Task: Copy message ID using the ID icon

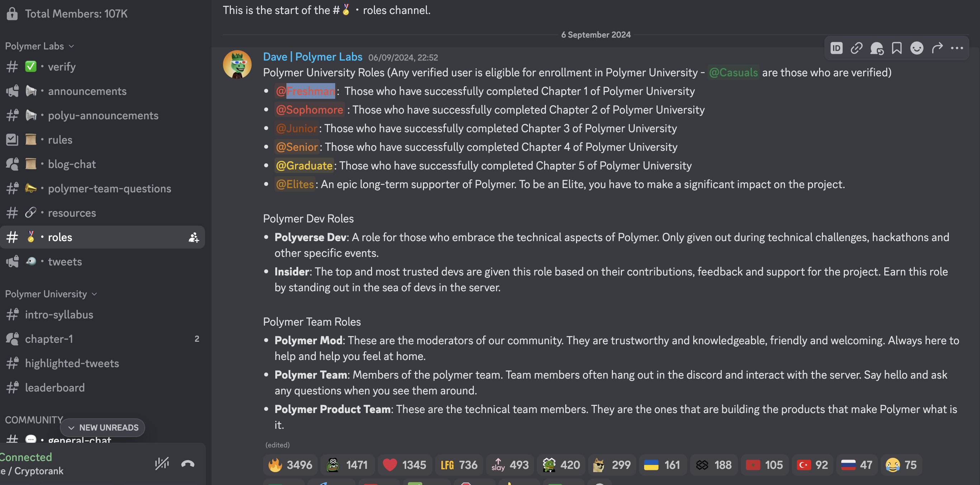Action: pyautogui.click(x=836, y=48)
